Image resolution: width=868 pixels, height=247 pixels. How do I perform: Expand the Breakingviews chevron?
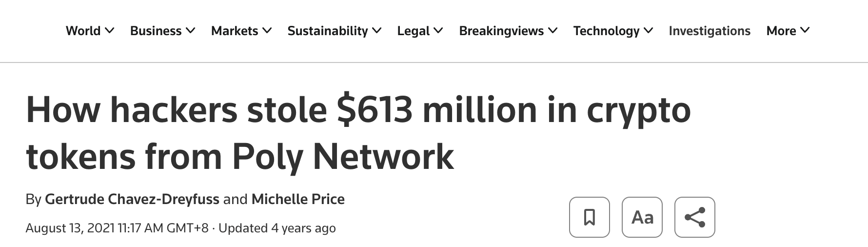tap(552, 31)
